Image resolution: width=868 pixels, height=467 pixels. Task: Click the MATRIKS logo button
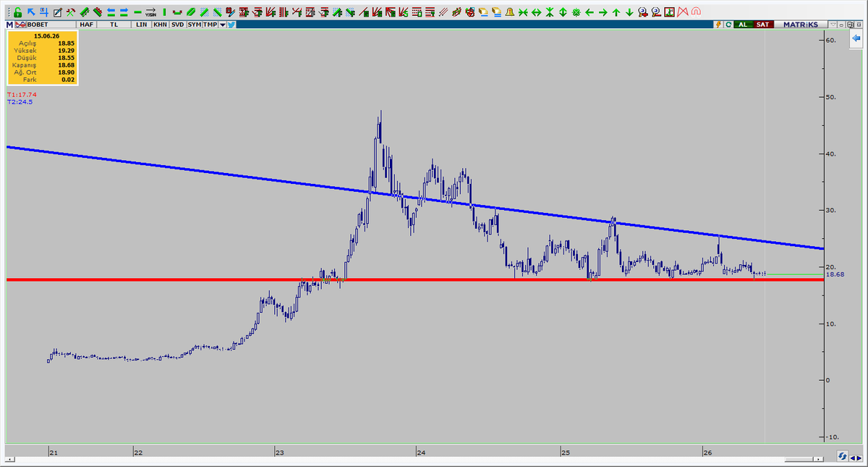click(800, 25)
